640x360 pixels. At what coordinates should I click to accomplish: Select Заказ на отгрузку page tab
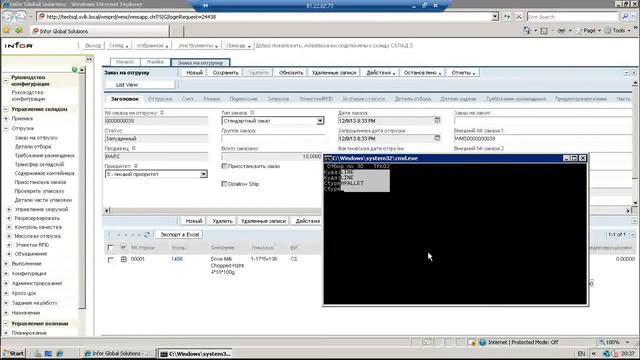(x=200, y=62)
